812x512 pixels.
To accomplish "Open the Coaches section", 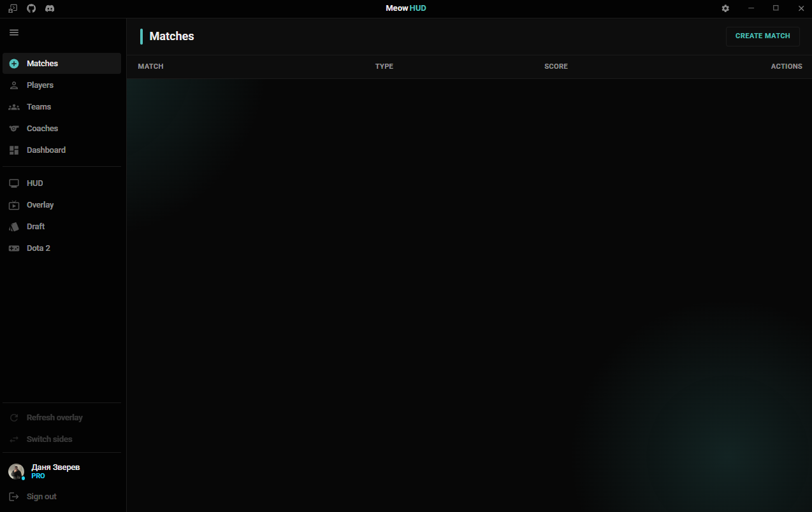I will (x=42, y=129).
